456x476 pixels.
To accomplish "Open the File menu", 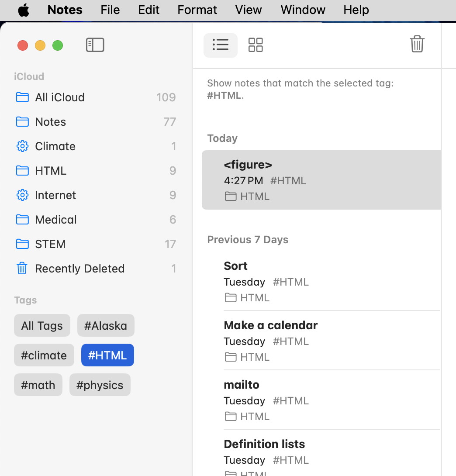I will (x=110, y=10).
